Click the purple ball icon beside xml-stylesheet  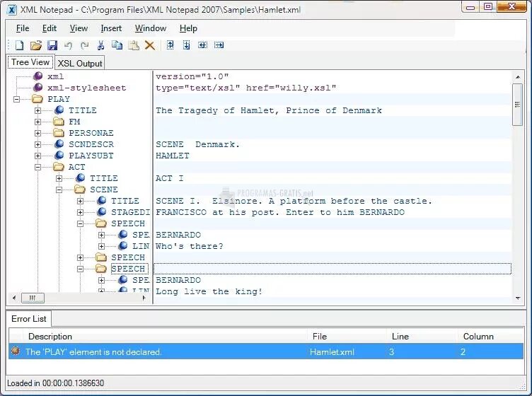coord(38,88)
